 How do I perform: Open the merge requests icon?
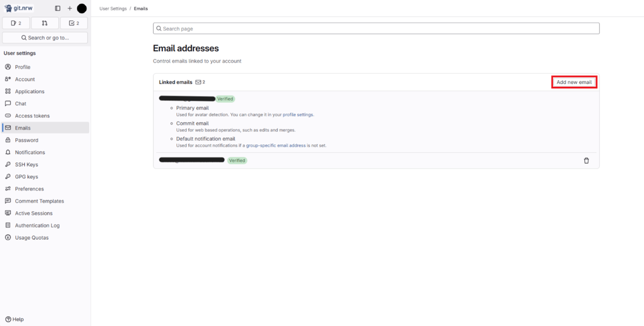pos(45,22)
